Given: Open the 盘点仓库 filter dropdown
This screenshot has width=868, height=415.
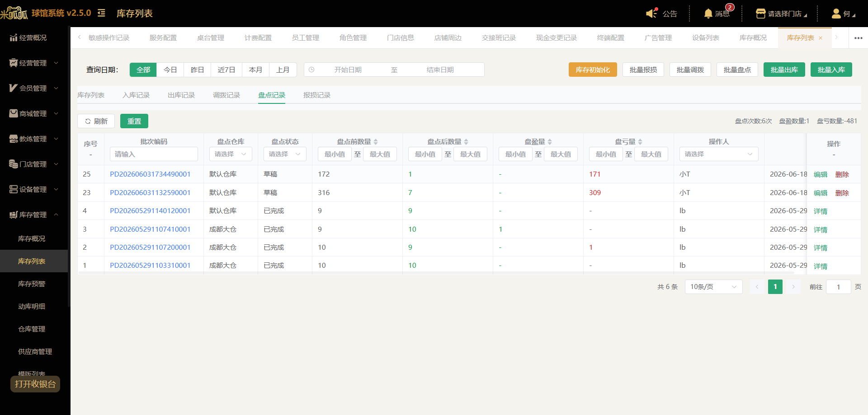Looking at the screenshot, I should click(x=231, y=154).
